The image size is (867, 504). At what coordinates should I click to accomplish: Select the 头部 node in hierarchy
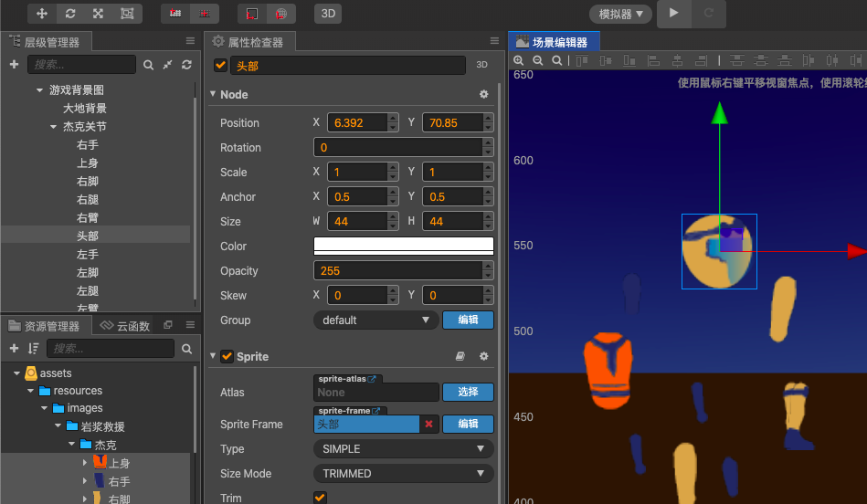[88, 236]
